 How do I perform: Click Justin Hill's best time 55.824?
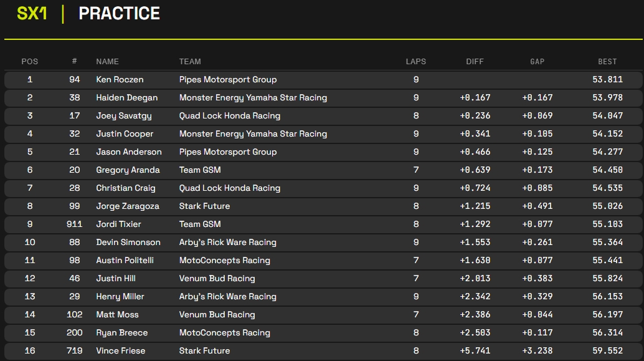(x=607, y=278)
